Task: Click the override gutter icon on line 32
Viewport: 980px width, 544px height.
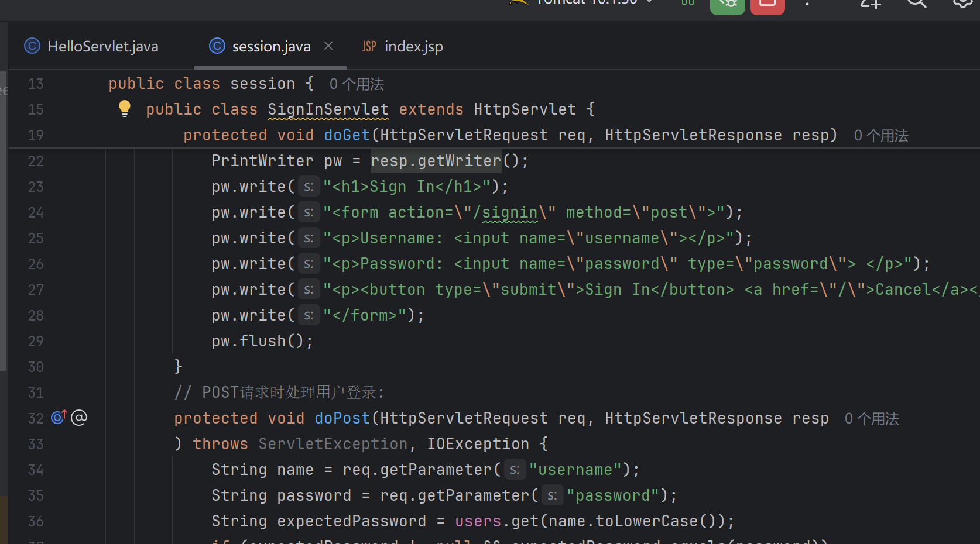Action: [59, 417]
